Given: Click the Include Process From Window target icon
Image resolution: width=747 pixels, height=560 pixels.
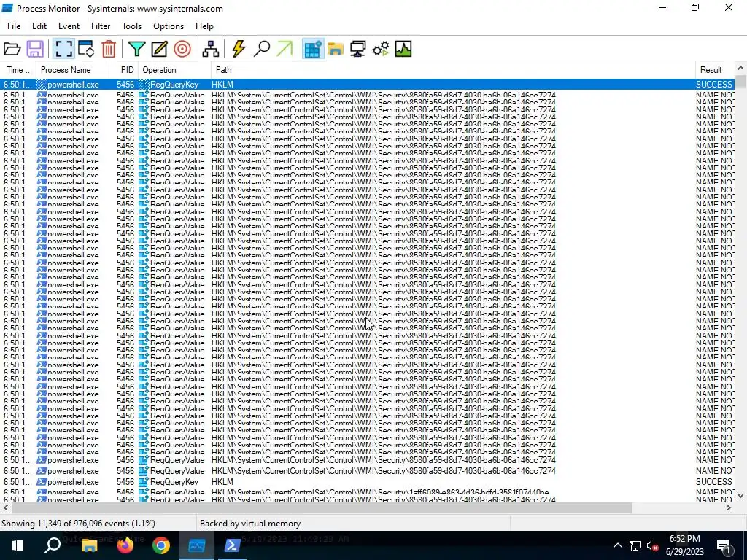Looking at the screenshot, I should click(182, 49).
